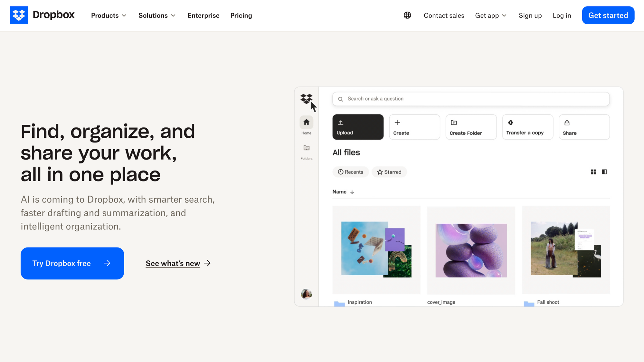Expand the Solutions menu
Image resolution: width=644 pixels, height=362 pixels.
[x=157, y=15]
